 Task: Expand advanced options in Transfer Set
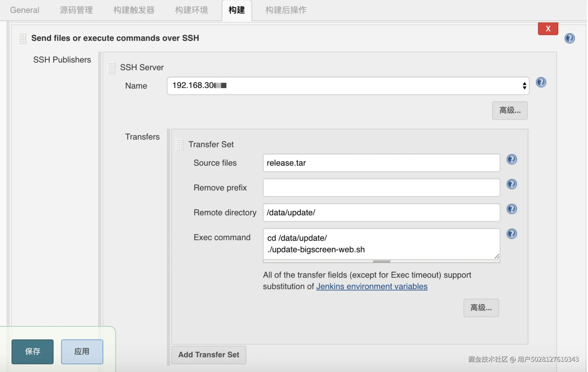coord(481,308)
